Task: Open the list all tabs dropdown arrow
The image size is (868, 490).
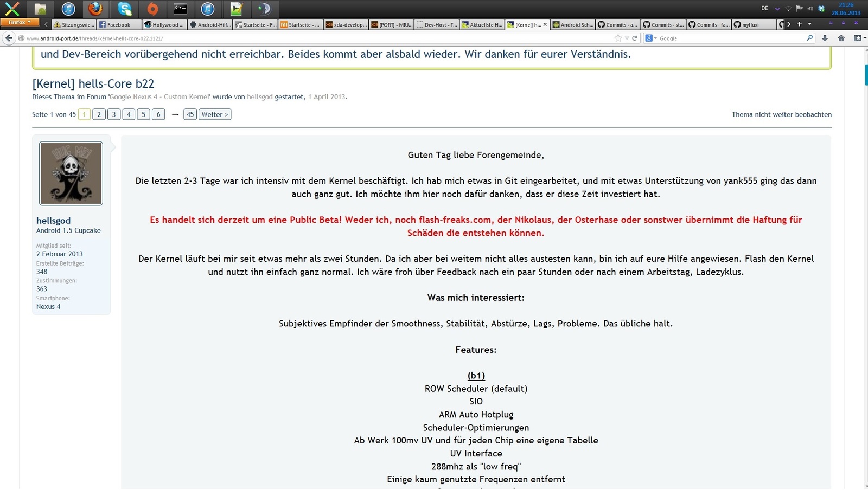Action: pyautogui.click(x=809, y=24)
